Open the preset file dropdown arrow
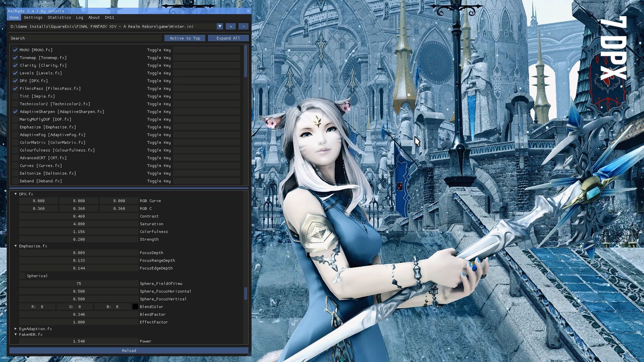The height and width of the screenshot is (362, 644). point(220,26)
